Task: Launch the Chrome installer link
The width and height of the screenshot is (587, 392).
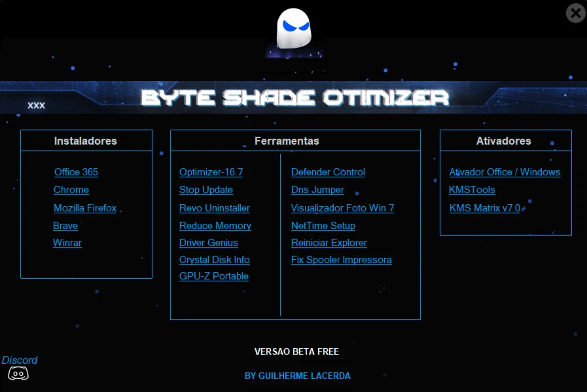Action: pos(71,190)
